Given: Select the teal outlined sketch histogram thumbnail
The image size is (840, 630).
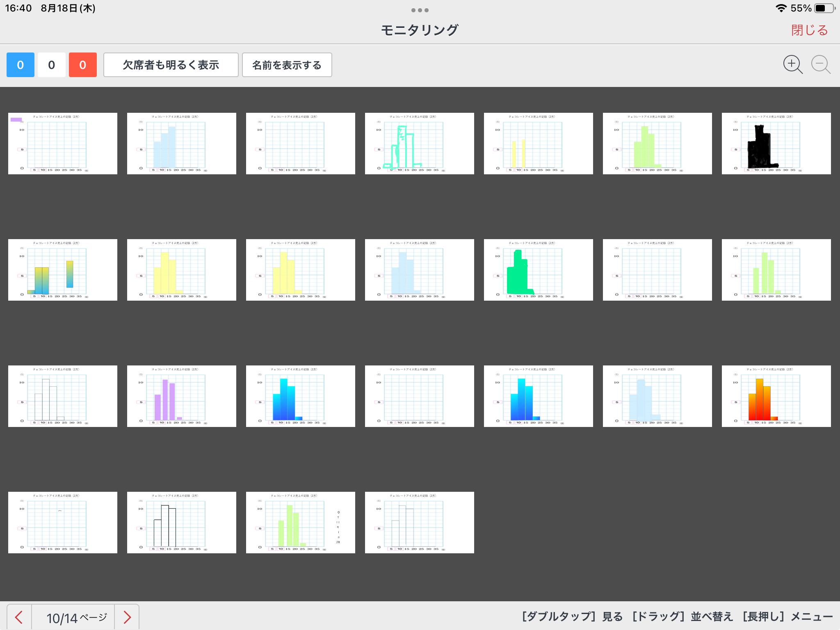Looking at the screenshot, I should pos(419,144).
